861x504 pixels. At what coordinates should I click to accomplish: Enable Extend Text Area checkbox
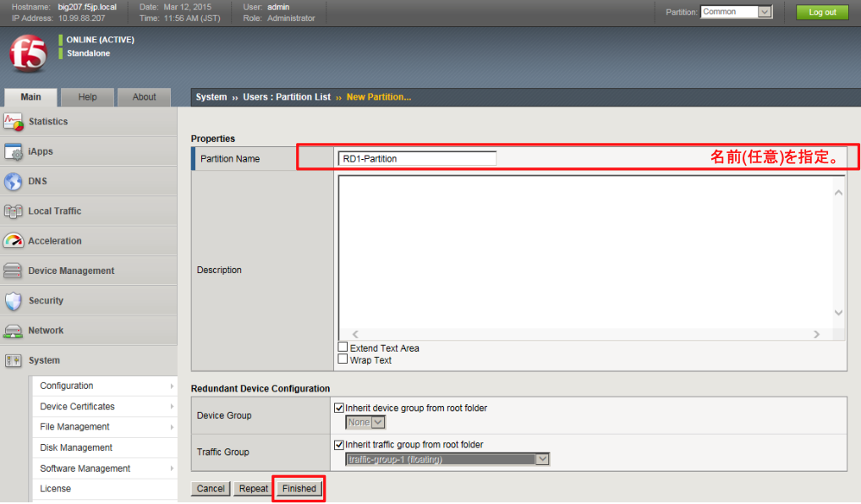[343, 347]
